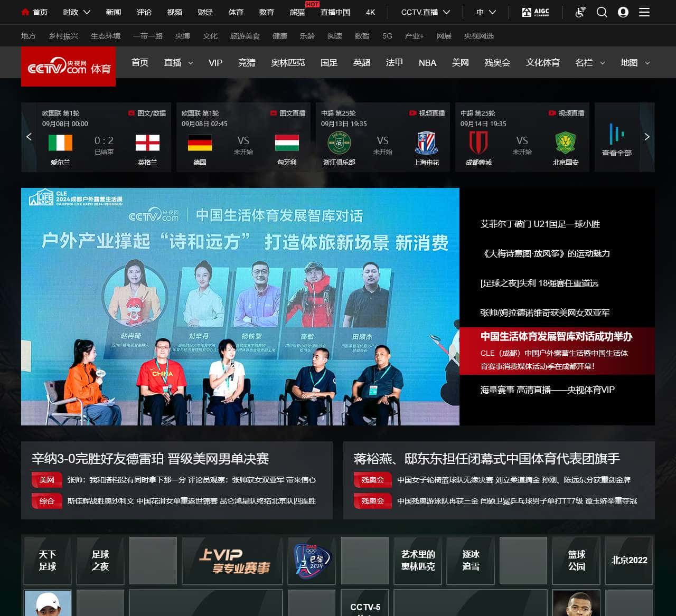
Task: Open the 国足 nav item
Action: [329, 62]
